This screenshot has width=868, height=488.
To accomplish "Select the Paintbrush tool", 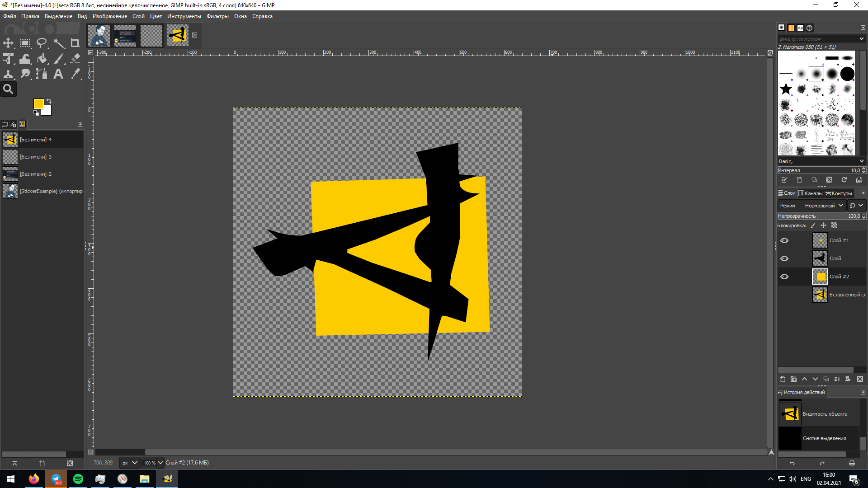I will click(x=58, y=59).
